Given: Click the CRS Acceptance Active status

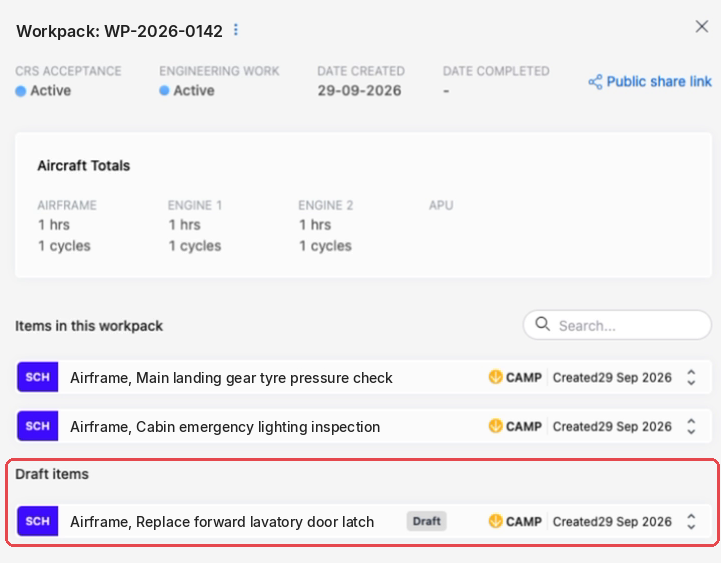Looking at the screenshot, I should 43,91.
